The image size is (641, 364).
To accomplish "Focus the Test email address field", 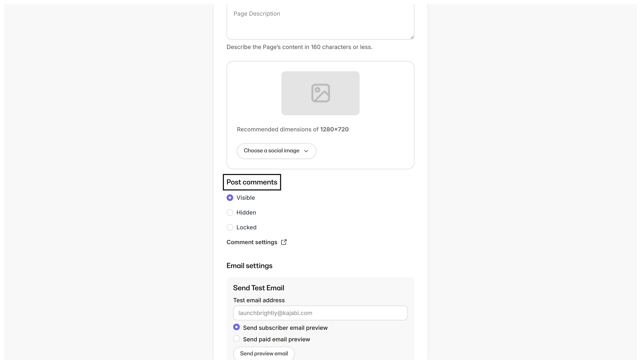I will (320, 313).
